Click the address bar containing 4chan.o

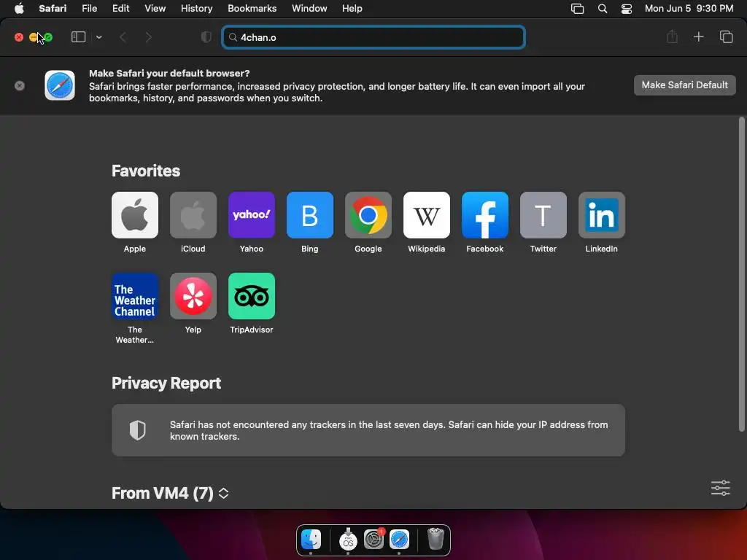373,37
